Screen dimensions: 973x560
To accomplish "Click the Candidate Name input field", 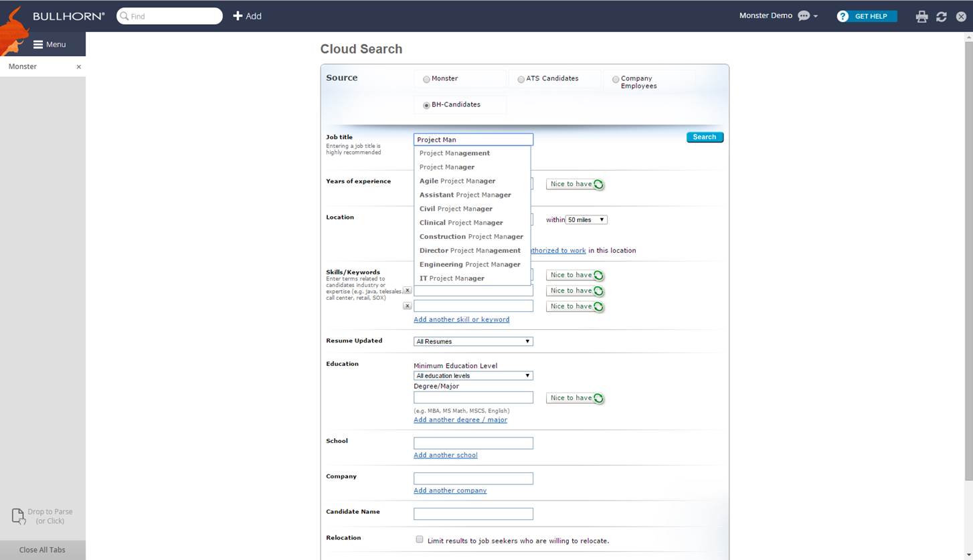I will pos(473,514).
